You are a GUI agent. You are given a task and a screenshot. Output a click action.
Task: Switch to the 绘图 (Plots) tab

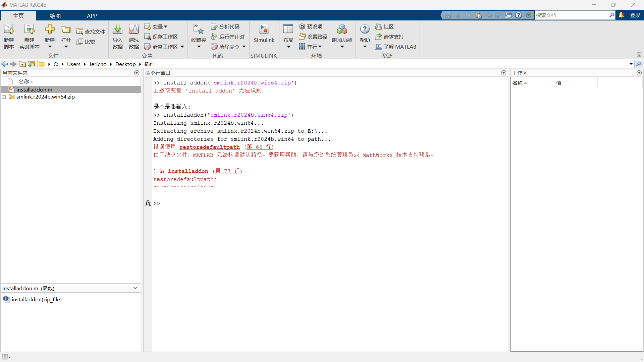point(55,16)
